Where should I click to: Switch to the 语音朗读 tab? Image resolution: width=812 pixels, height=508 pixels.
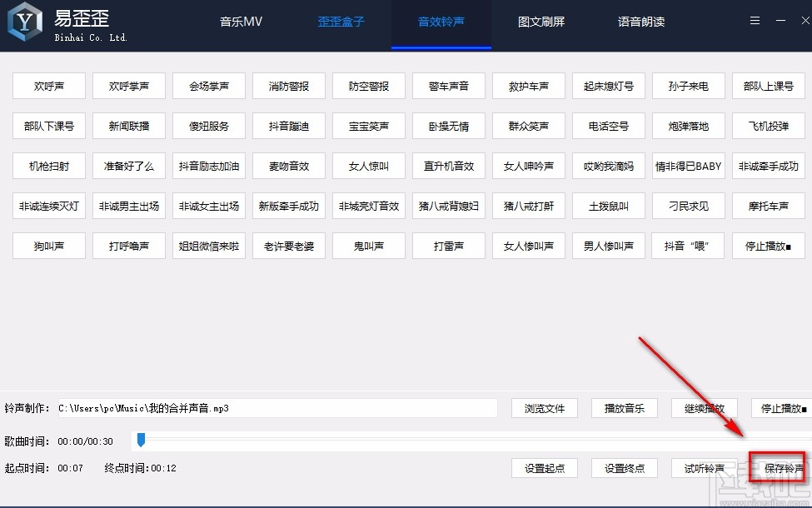pos(641,22)
